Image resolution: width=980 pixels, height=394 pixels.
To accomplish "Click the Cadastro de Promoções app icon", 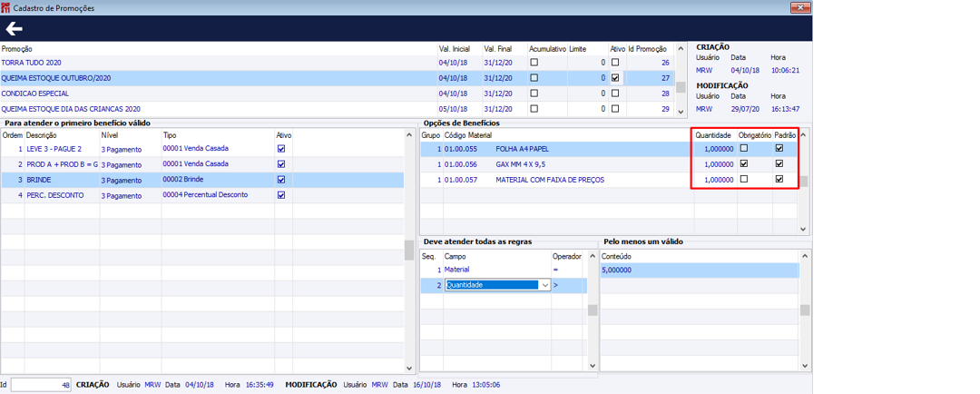I will [5, 7].
